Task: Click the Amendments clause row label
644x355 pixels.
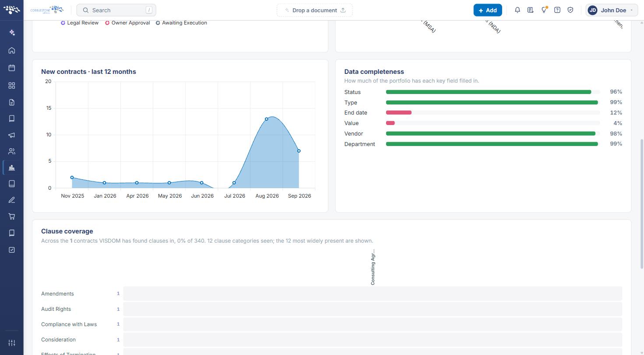Action: [x=57, y=294]
